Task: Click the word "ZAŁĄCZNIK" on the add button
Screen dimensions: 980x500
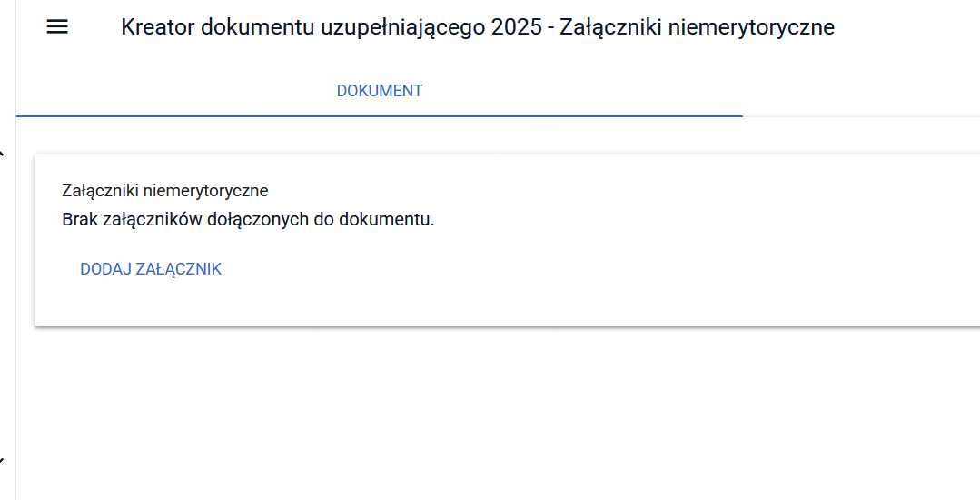Action: (178, 270)
